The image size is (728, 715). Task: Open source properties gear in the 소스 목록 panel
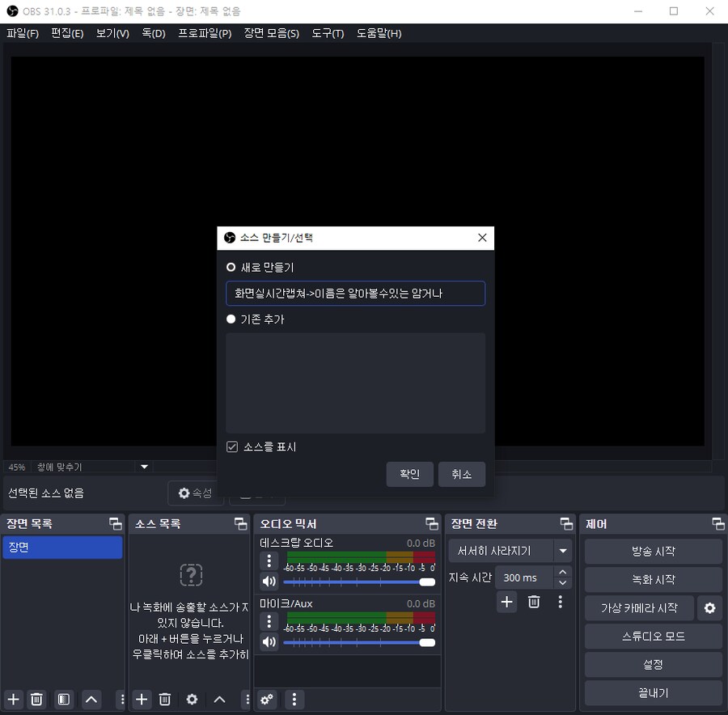pos(192,699)
